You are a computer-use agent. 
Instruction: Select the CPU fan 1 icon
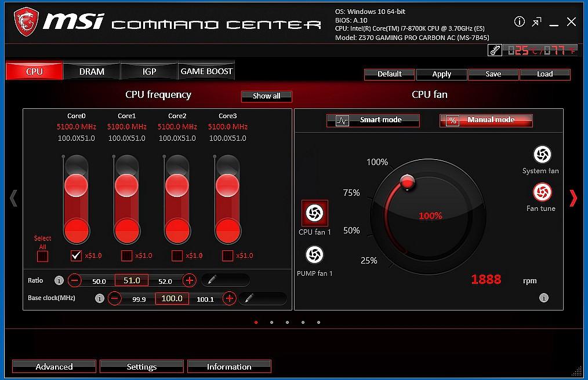coord(315,213)
